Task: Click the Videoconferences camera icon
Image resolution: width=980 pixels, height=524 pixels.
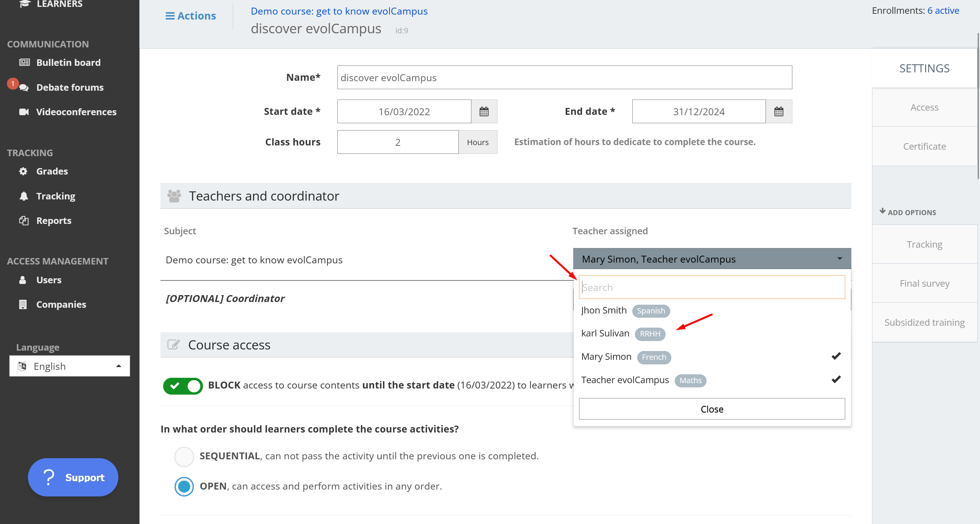Action: (x=24, y=112)
